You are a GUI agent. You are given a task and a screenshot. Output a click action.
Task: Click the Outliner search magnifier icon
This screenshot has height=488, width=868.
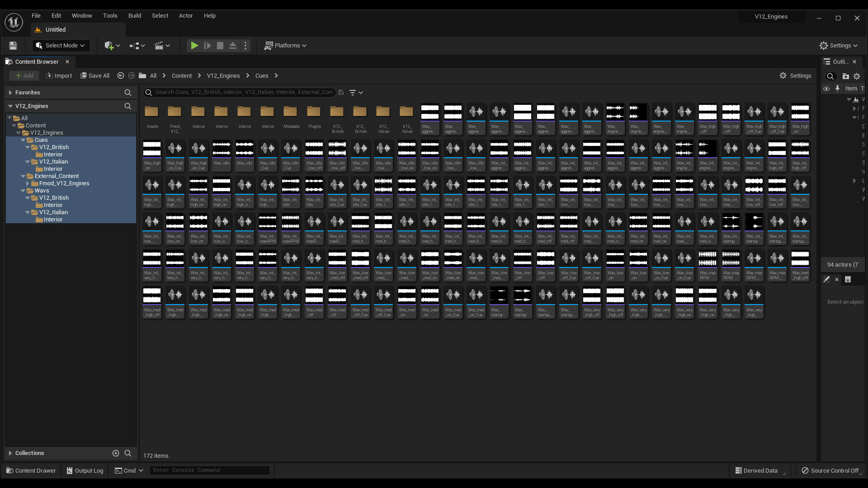point(830,76)
